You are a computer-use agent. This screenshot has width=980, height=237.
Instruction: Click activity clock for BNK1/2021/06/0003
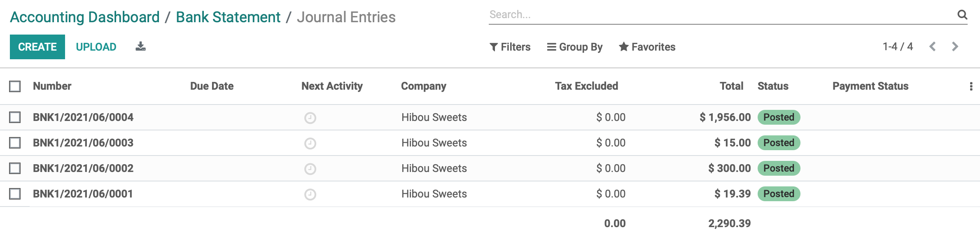point(310,144)
